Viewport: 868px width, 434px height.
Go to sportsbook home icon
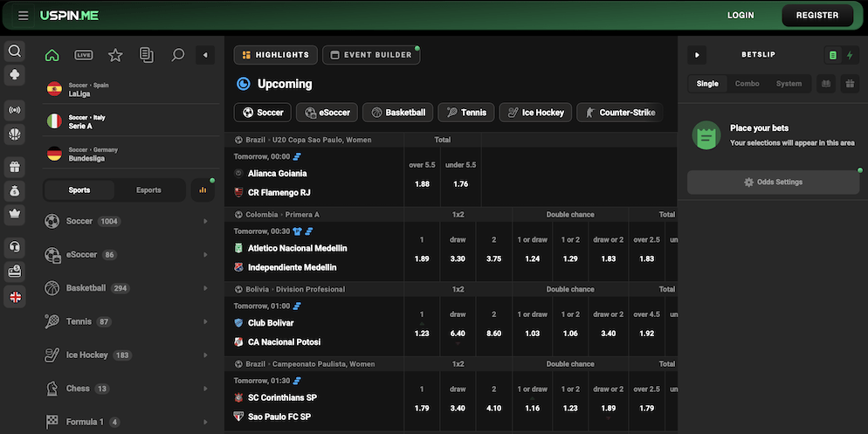pos(52,55)
